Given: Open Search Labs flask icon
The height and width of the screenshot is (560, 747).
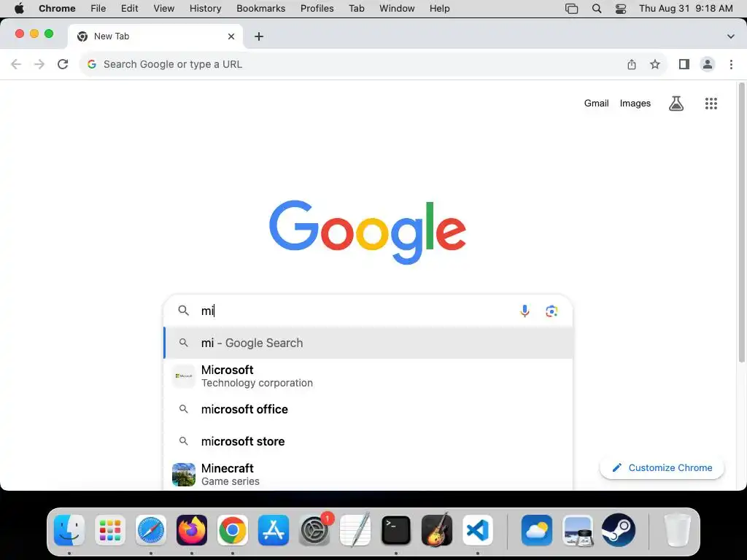Looking at the screenshot, I should point(676,104).
